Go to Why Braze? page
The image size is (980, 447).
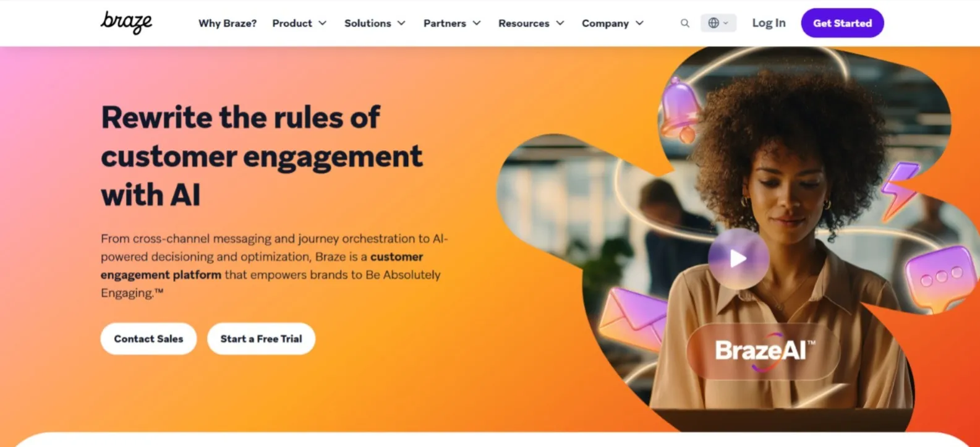[228, 23]
